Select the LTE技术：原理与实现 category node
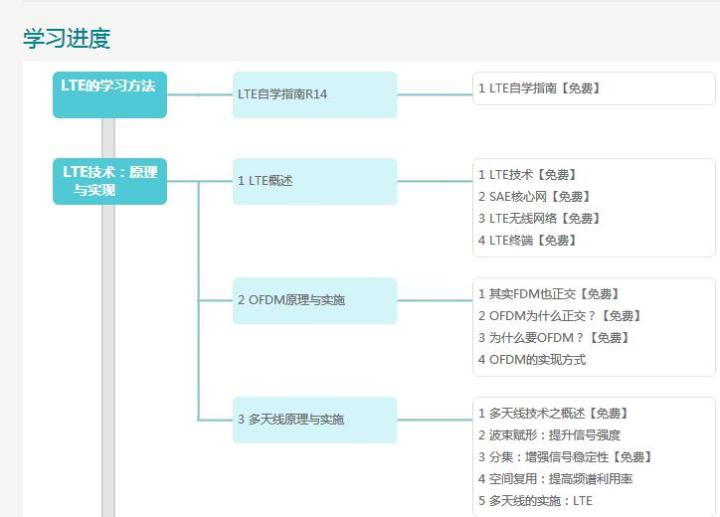Image resolution: width=720 pixels, height=517 pixels. [109, 181]
